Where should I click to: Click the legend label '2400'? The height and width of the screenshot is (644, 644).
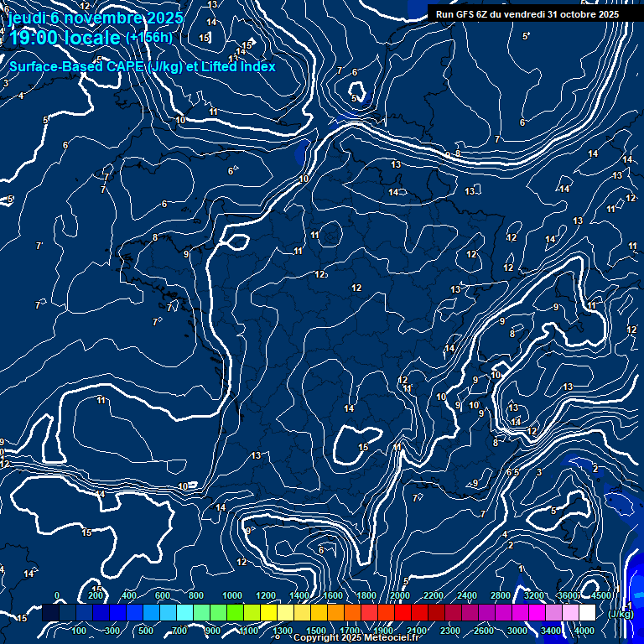467,595
